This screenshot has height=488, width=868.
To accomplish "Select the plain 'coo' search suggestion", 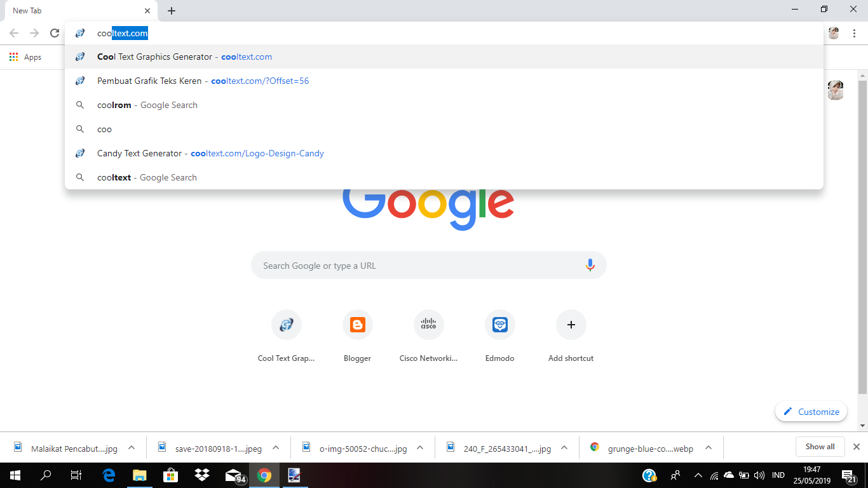I will [444, 129].
